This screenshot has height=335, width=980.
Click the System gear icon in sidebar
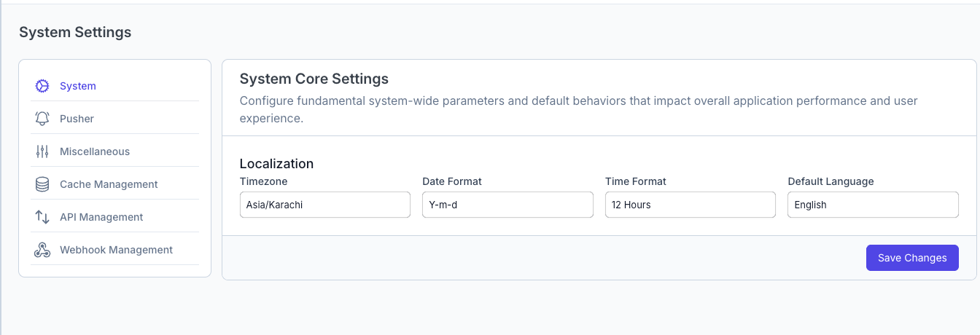pyautogui.click(x=42, y=86)
